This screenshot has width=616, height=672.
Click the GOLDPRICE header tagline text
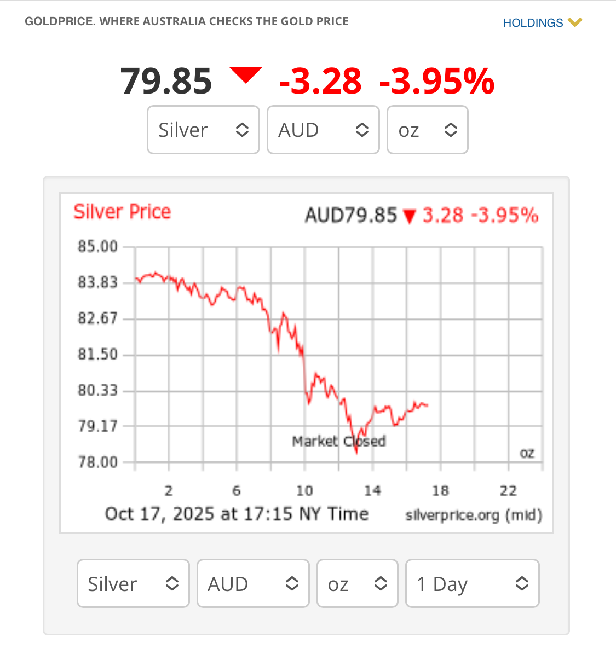point(187,21)
